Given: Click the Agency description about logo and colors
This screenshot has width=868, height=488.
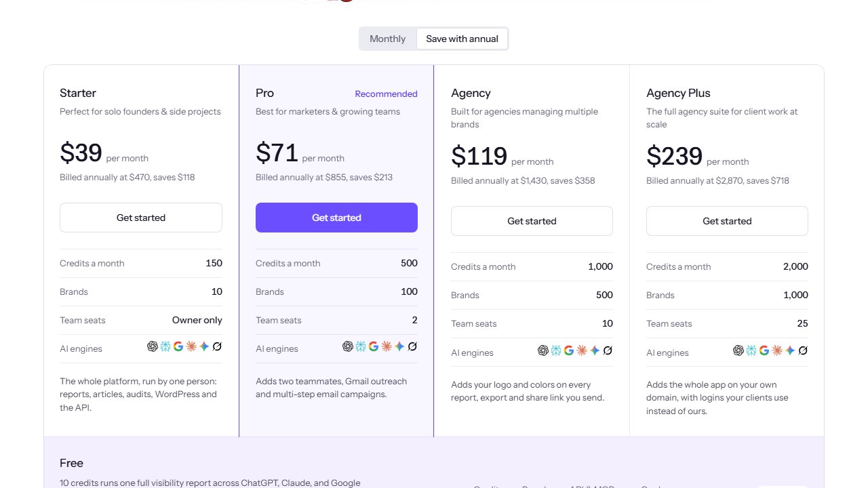Looking at the screenshot, I should 528,391.
